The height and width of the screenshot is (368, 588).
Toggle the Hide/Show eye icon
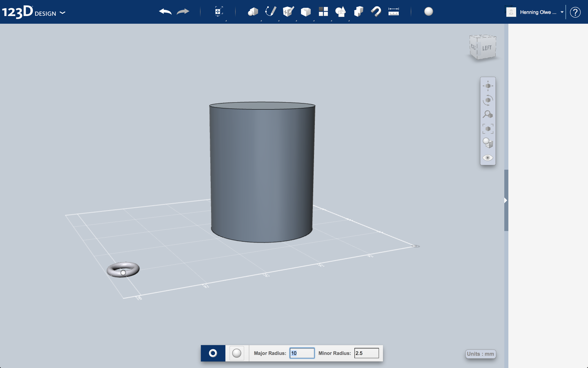click(x=488, y=158)
